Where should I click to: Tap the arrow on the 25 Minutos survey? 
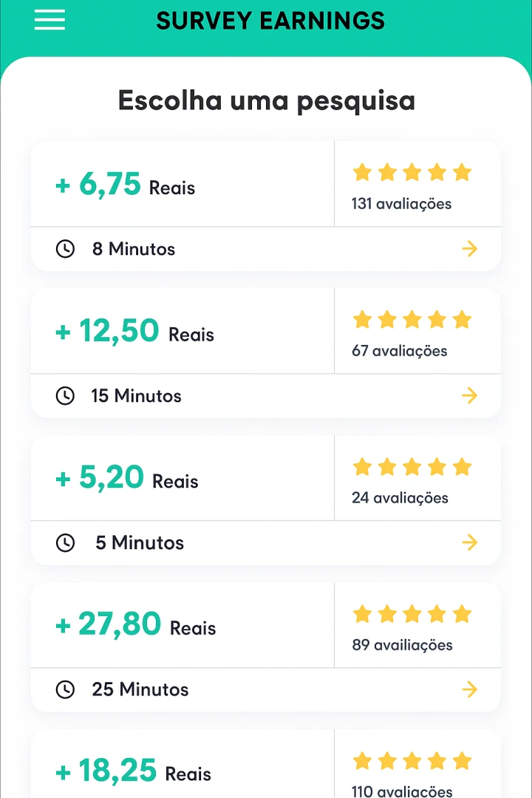click(469, 690)
